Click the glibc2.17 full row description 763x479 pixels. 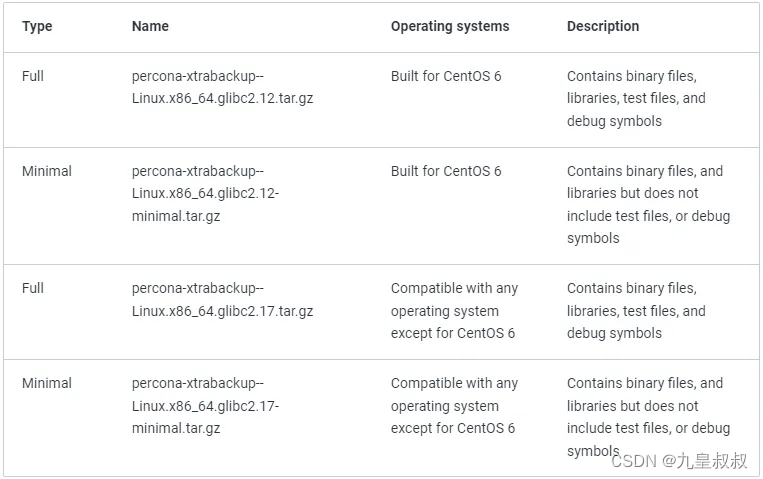(636, 310)
